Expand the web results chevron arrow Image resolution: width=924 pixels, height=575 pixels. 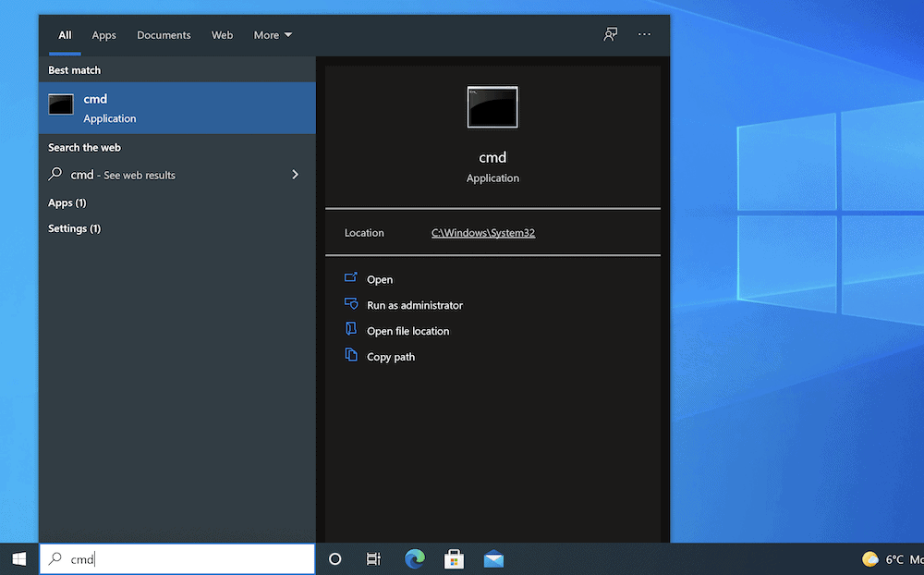pos(296,175)
